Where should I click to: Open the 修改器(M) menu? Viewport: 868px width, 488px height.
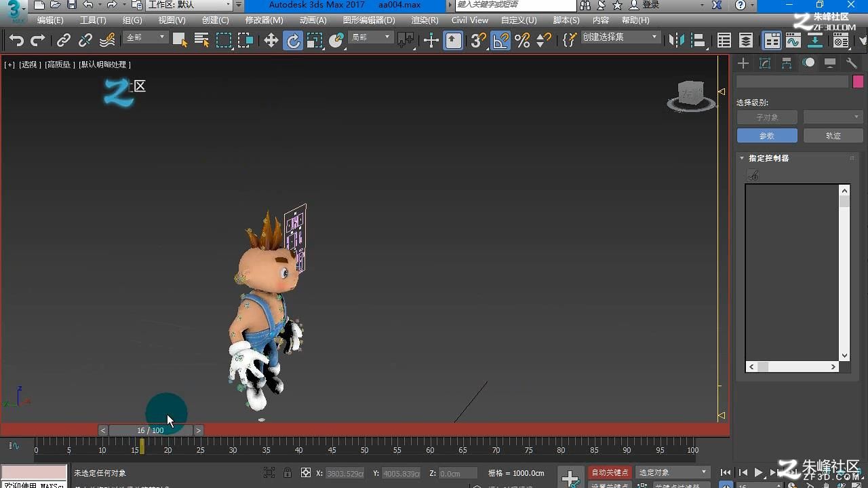point(264,20)
